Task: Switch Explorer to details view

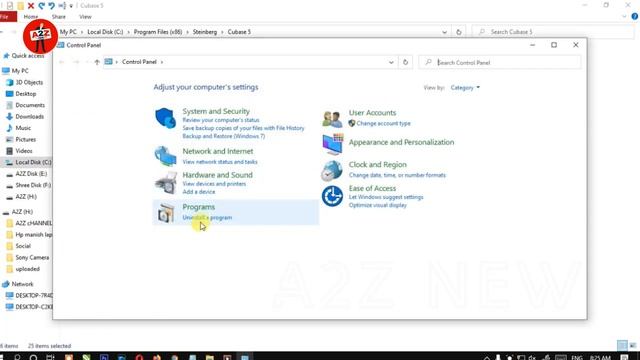Action: [622, 346]
